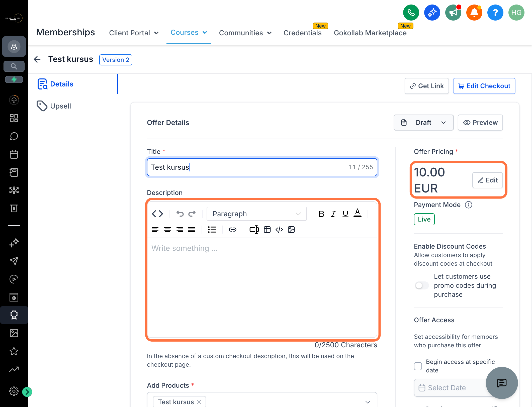Open the Gokollab Marketplace tab

(x=370, y=33)
